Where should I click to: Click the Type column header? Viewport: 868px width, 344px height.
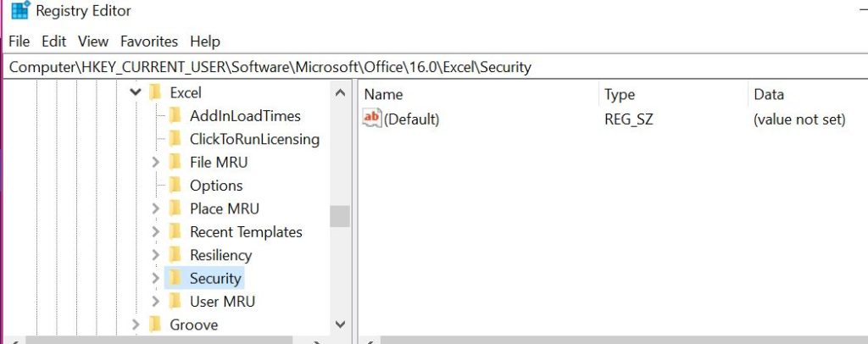[620, 94]
